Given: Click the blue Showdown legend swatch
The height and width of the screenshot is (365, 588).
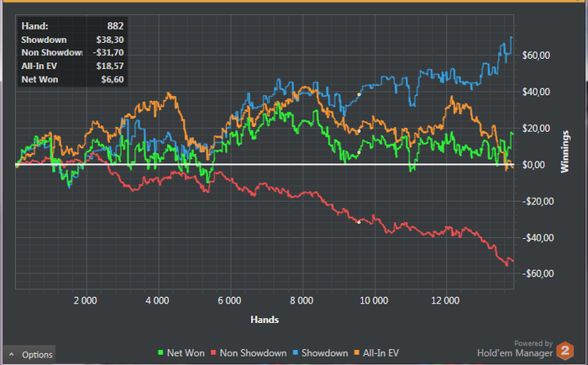Looking at the screenshot, I should [295, 353].
